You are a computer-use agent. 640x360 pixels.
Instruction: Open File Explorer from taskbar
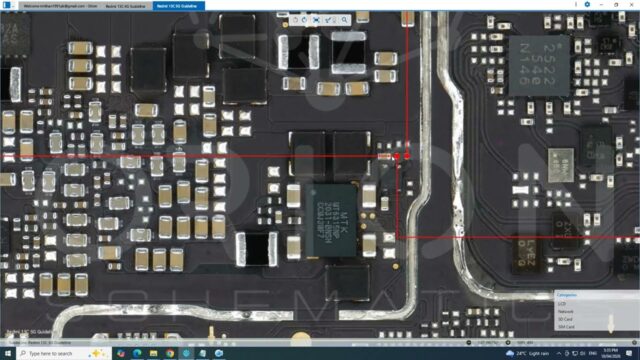coord(153,353)
